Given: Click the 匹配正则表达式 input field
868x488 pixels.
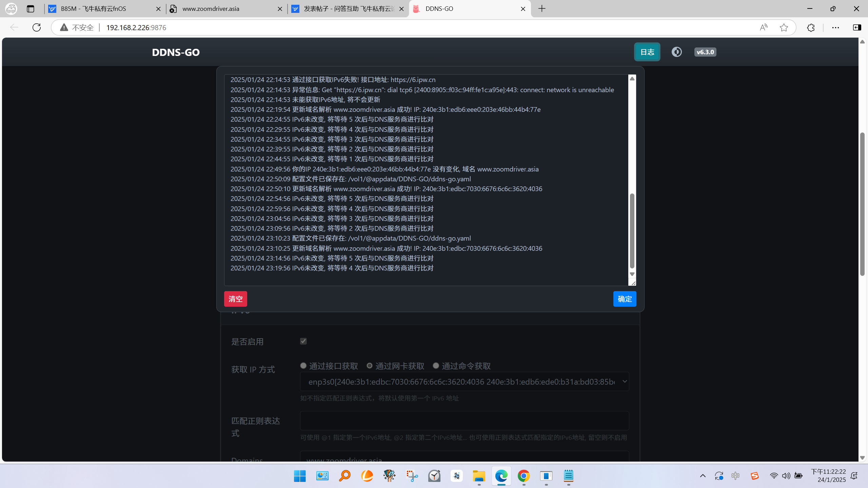Looking at the screenshot, I should click(x=465, y=421).
